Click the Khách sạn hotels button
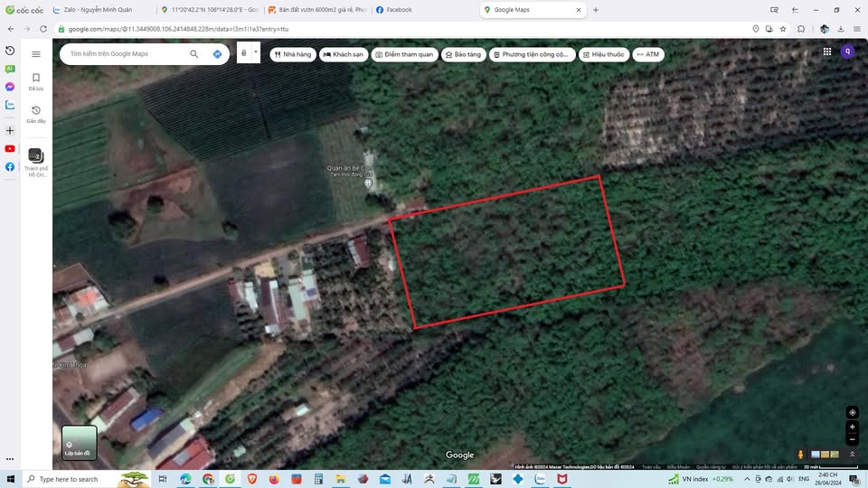868x488 pixels. click(x=344, y=54)
